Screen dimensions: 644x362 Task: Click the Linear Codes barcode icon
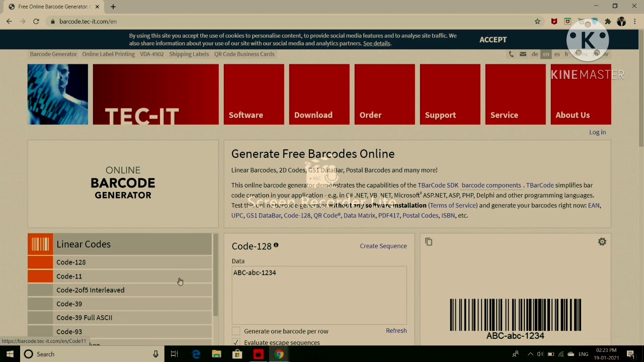pyautogui.click(x=40, y=244)
